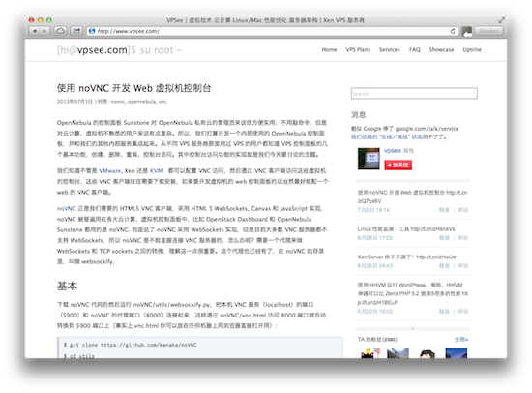Open the Services menu item
The height and width of the screenshot is (393, 532).
pos(390,50)
